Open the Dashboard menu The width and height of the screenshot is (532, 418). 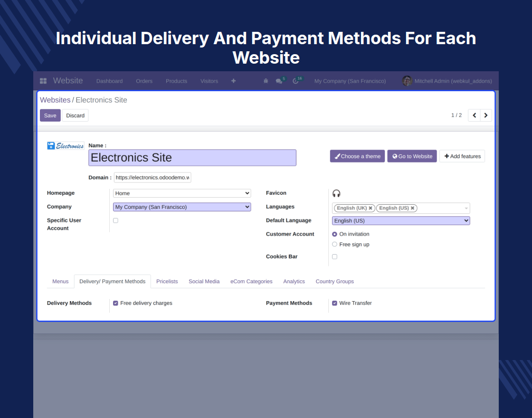pyautogui.click(x=109, y=81)
